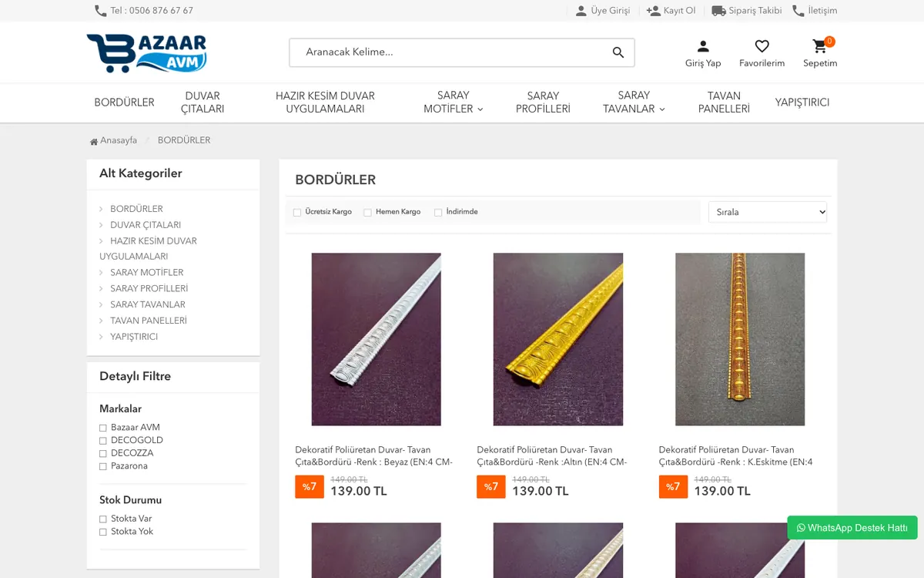Open the white Beyaz bordür product image

coord(376,339)
